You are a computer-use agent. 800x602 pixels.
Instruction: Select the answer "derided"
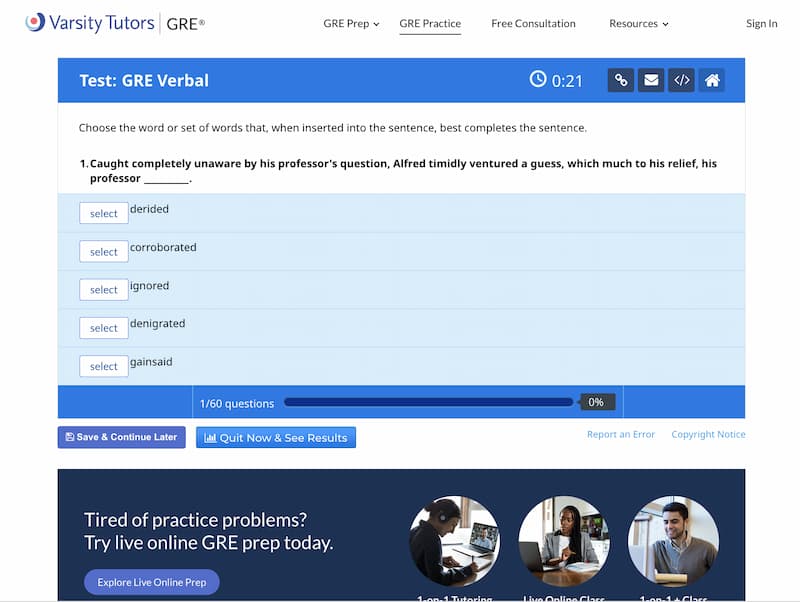point(104,213)
